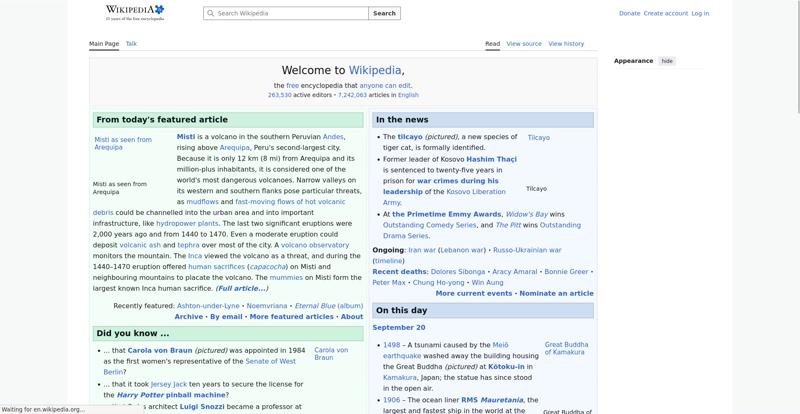Screen dimensions: 800x414
Task: Open the Hashim Thaçi link
Action: (x=491, y=159)
